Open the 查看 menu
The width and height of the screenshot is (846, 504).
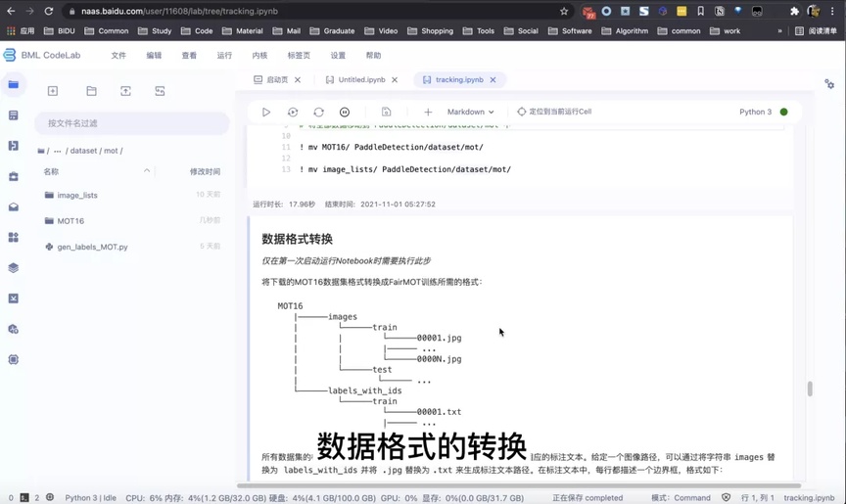click(x=189, y=55)
